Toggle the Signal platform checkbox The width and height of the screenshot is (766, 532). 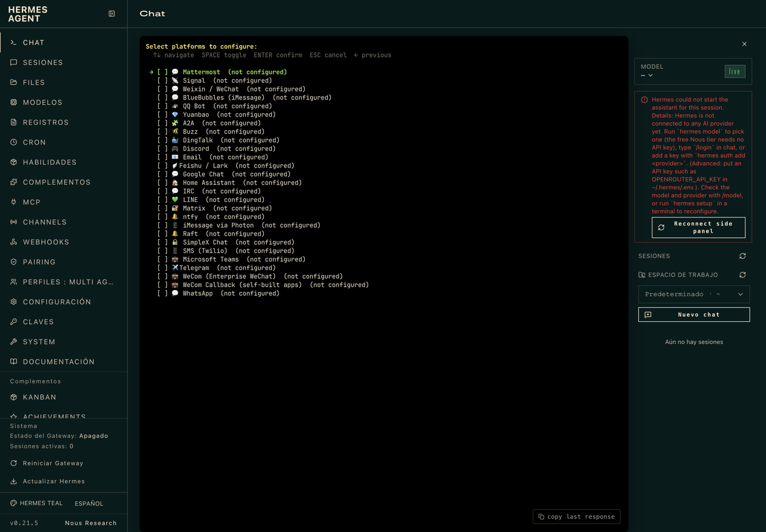tap(162, 81)
